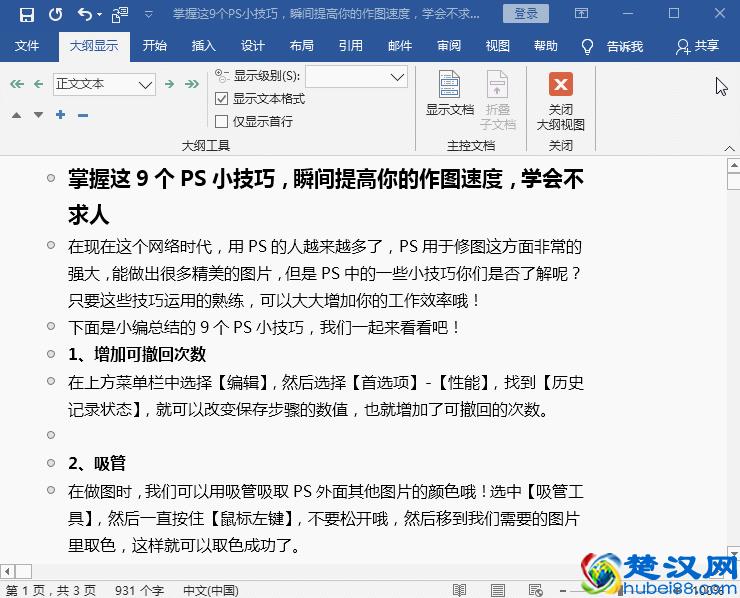Demote to body text double-right arrow

(192, 84)
